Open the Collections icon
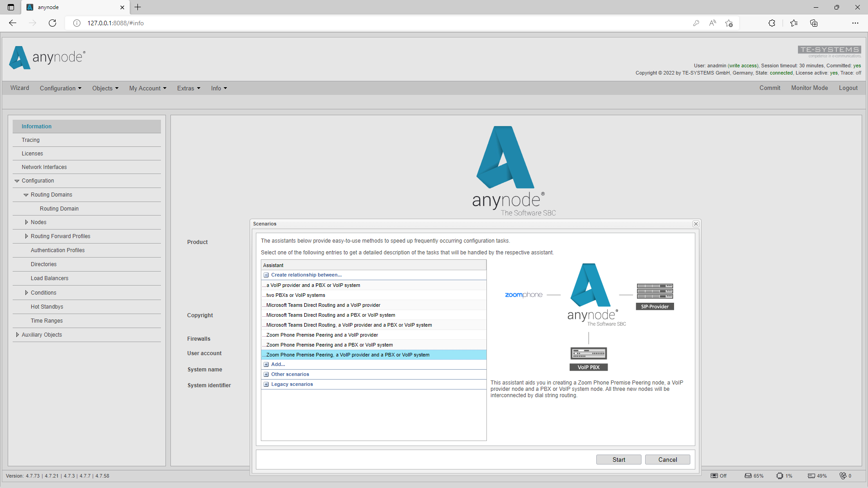 814,23
